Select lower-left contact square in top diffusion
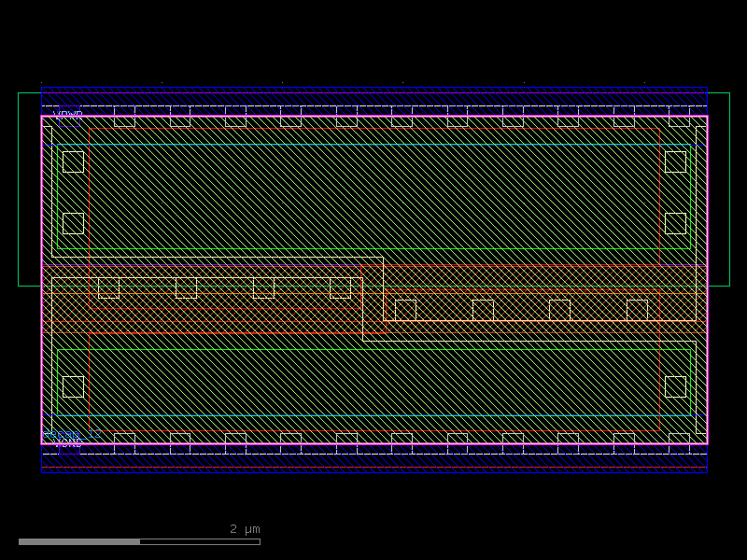The height and width of the screenshot is (560, 747). [x=73, y=223]
